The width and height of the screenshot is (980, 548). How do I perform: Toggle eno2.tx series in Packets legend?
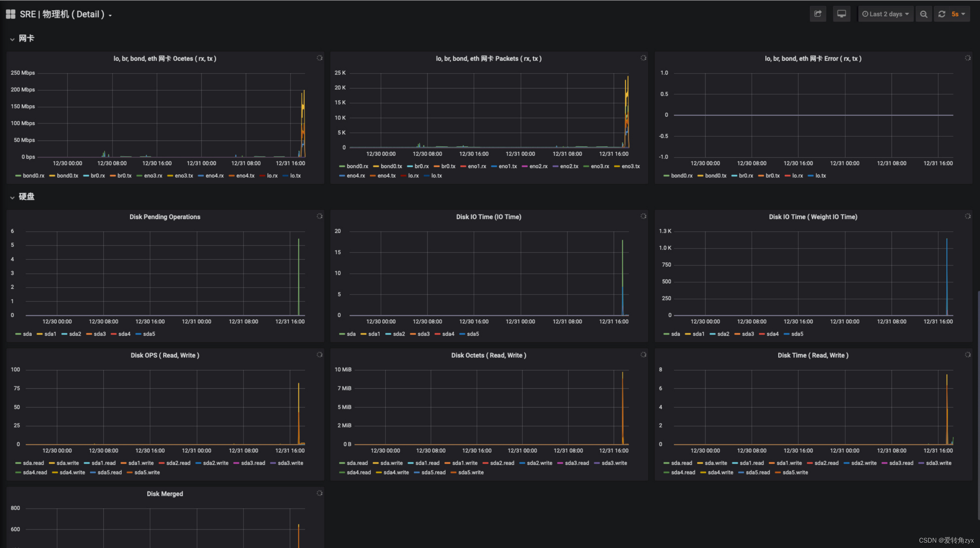pos(569,166)
